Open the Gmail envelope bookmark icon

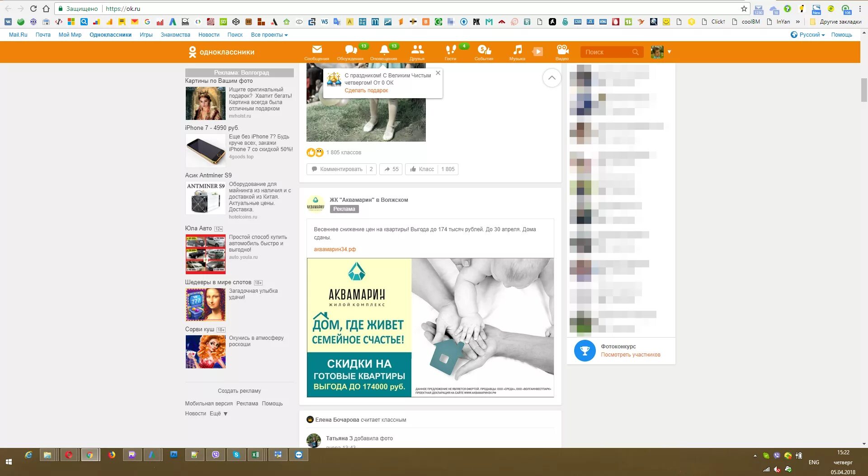135,21
